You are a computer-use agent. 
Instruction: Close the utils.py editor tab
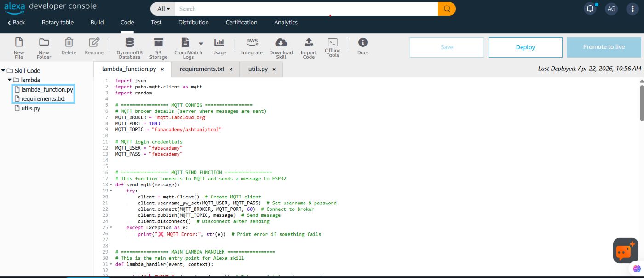pyautogui.click(x=274, y=69)
